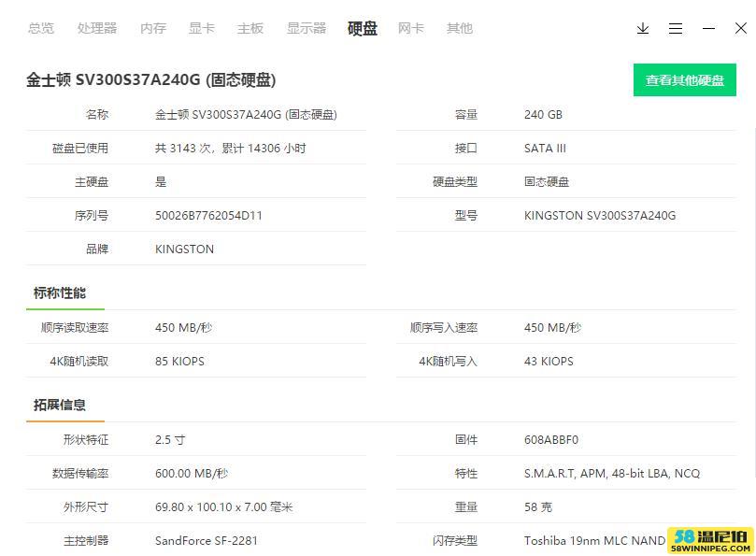Switch to the 显示器 tab
The height and width of the screenshot is (556, 756).
click(307, 28)
